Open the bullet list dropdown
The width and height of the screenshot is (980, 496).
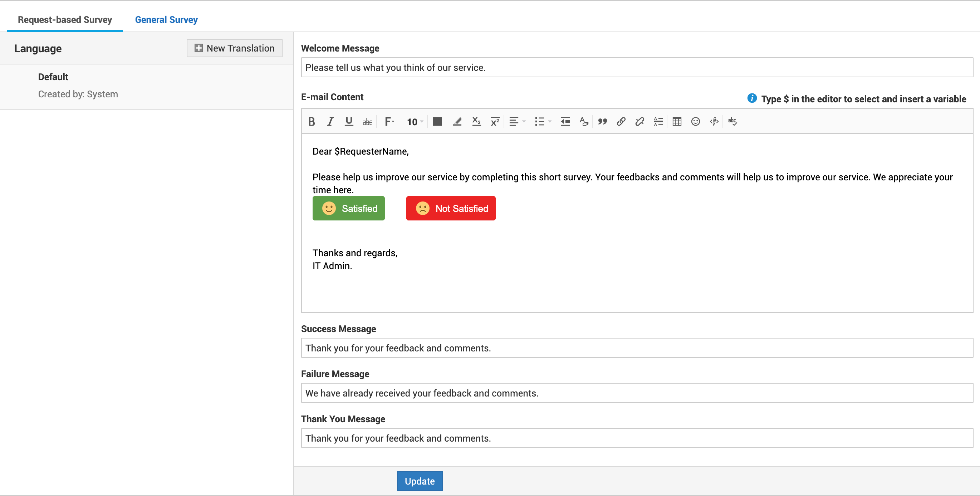[543, 121]
